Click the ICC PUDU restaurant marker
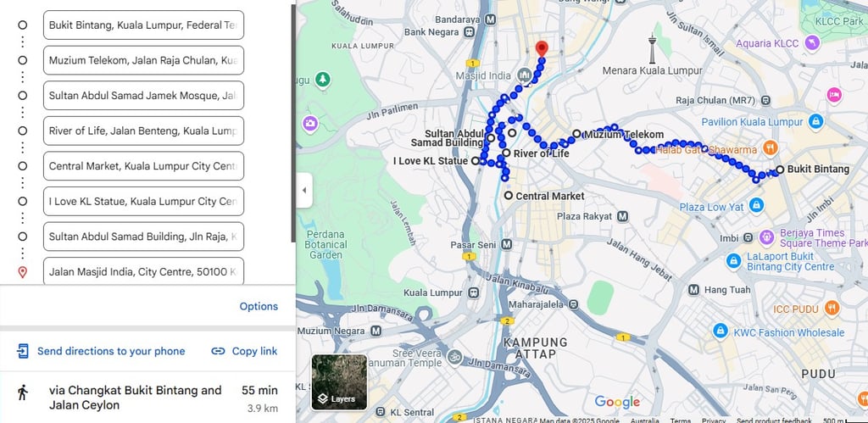 832,308
